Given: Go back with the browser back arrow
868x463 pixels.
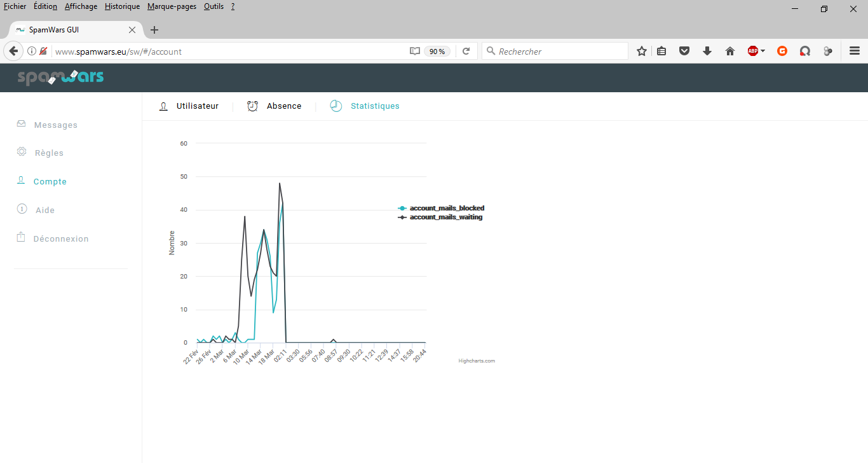Looking at the screenshot, I should point(13,51).
